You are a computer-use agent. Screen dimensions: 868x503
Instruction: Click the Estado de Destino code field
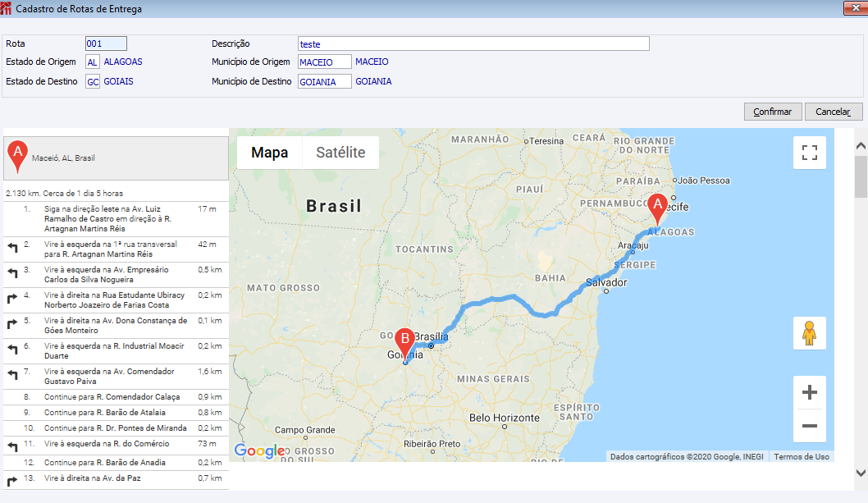pyautogui.click(x=93, y=81)
